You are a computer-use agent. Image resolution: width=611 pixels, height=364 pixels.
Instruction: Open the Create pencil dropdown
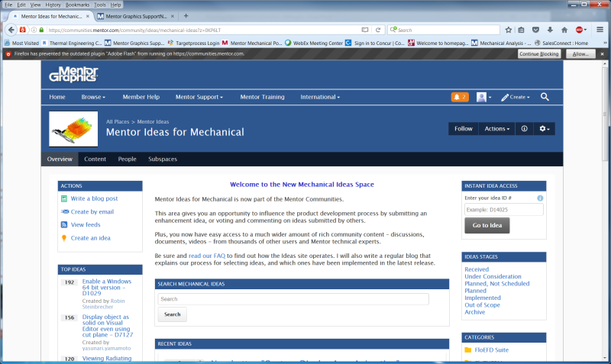point(515,97)
